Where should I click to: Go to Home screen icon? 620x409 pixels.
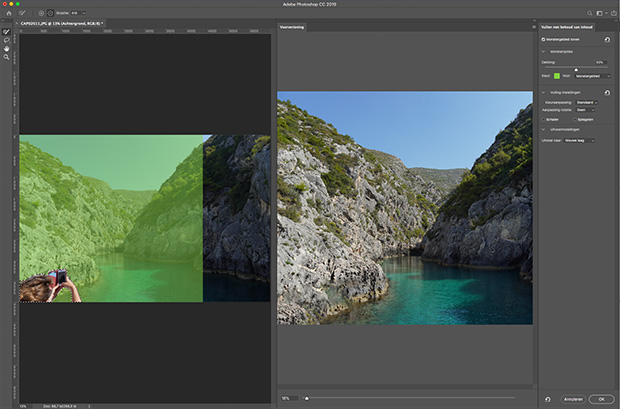(x=9, y=13)
